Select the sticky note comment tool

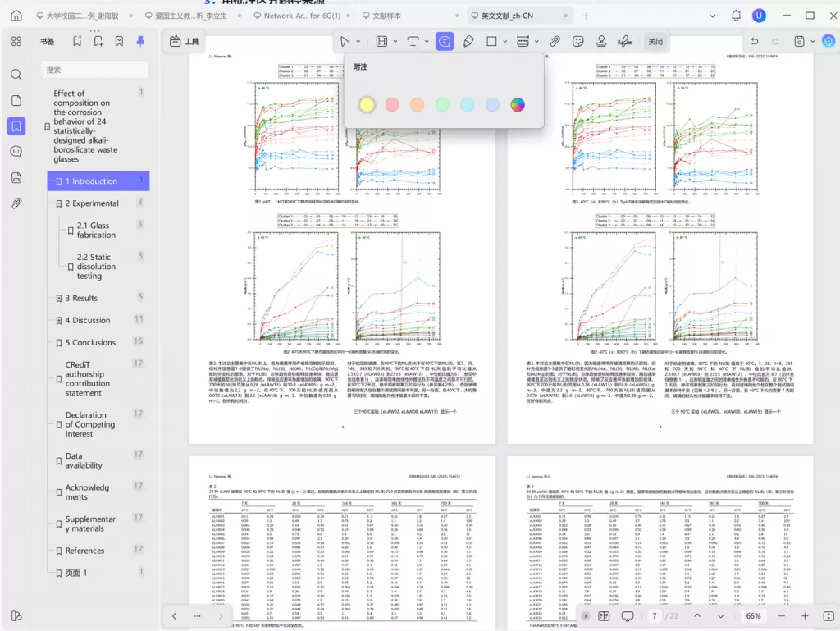[x=445, y=41]
